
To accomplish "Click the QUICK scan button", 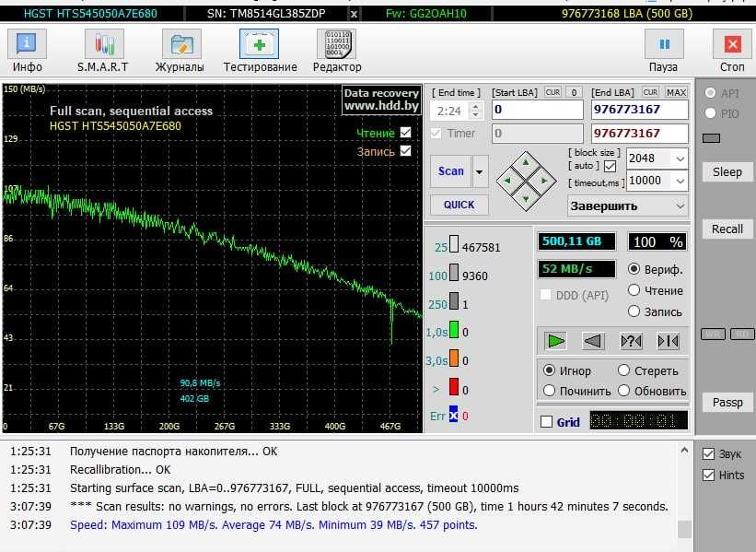I will point(459,205).
